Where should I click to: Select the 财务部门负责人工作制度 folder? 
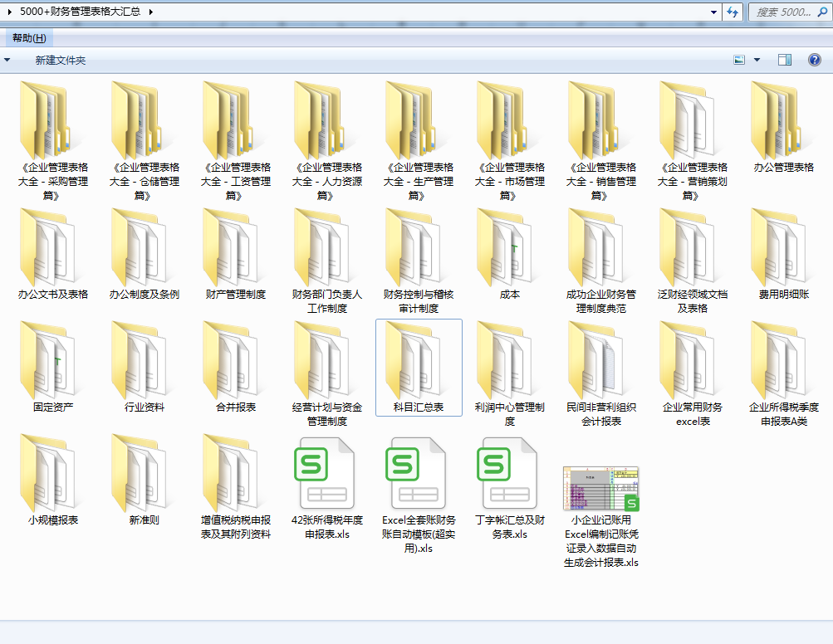pyautogui.click(x=326, y=261)
